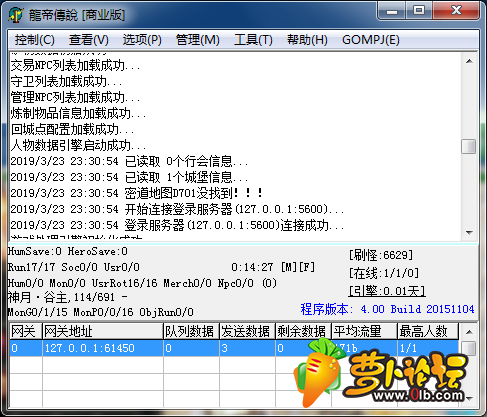Minimize the 龍帝傳說 window
Viewport: 487px width, 417px height.
pyautogui.click(x=392, y=11)
